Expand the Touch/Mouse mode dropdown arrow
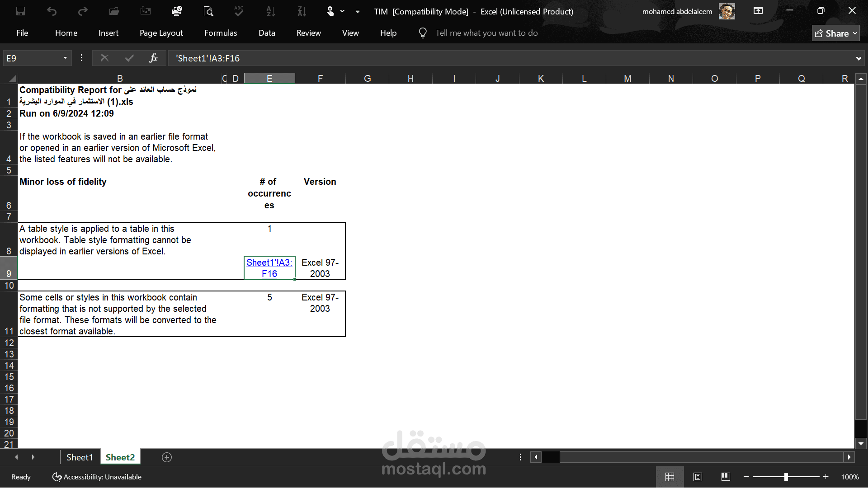Image resolution: width=868 pixels, height=488 pixels. pyautogui.click(x=342, y=11)
